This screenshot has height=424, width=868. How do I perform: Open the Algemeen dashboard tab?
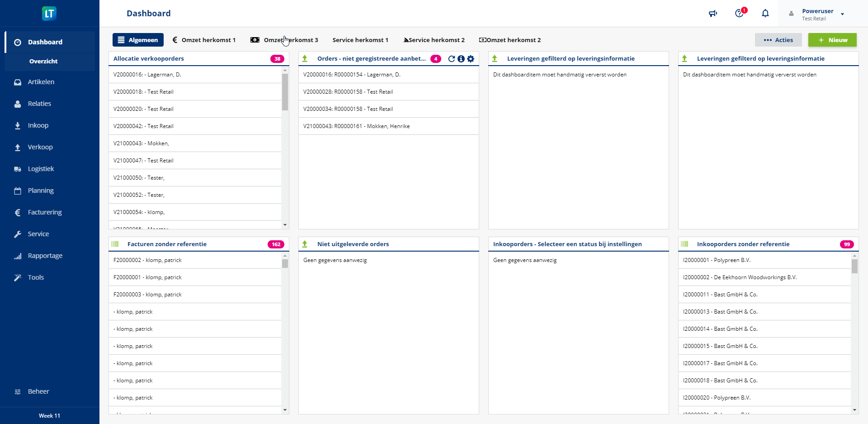point(138,40)
